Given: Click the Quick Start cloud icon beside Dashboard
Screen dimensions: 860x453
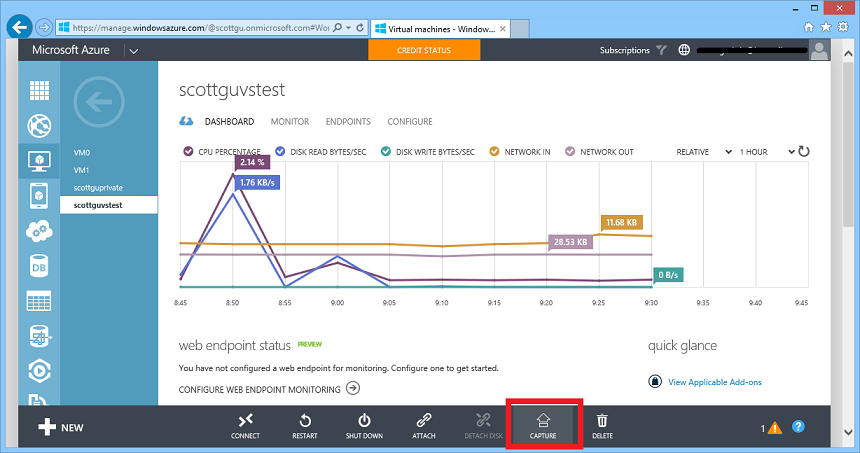Looking at the screenshot, I should click(x=186, y=121).
